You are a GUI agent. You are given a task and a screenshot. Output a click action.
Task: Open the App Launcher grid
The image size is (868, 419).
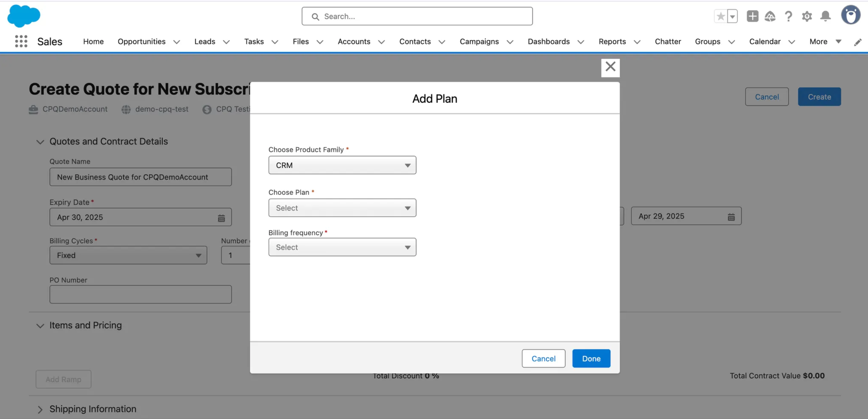pos(21,41)
